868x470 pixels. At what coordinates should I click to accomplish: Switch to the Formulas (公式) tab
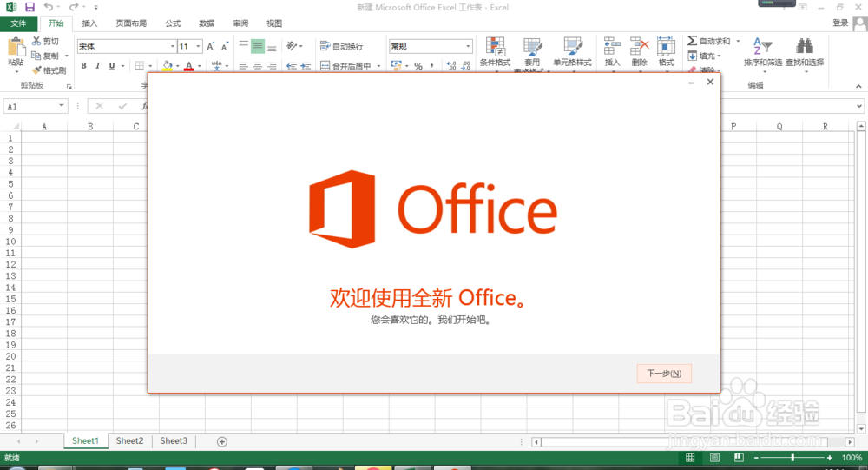coord(173,23)
